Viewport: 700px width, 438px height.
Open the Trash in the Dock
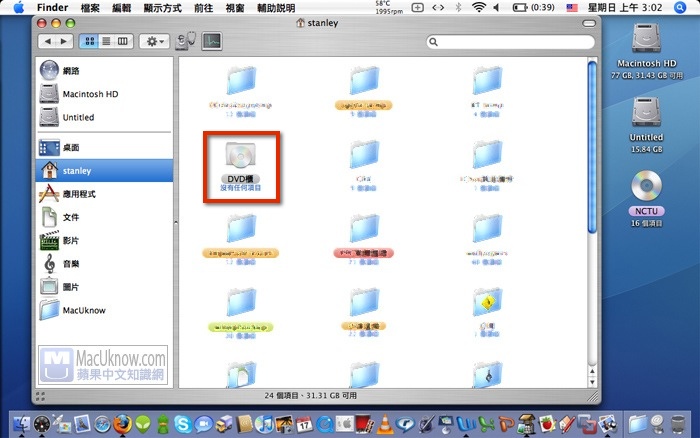coord(678,424)
